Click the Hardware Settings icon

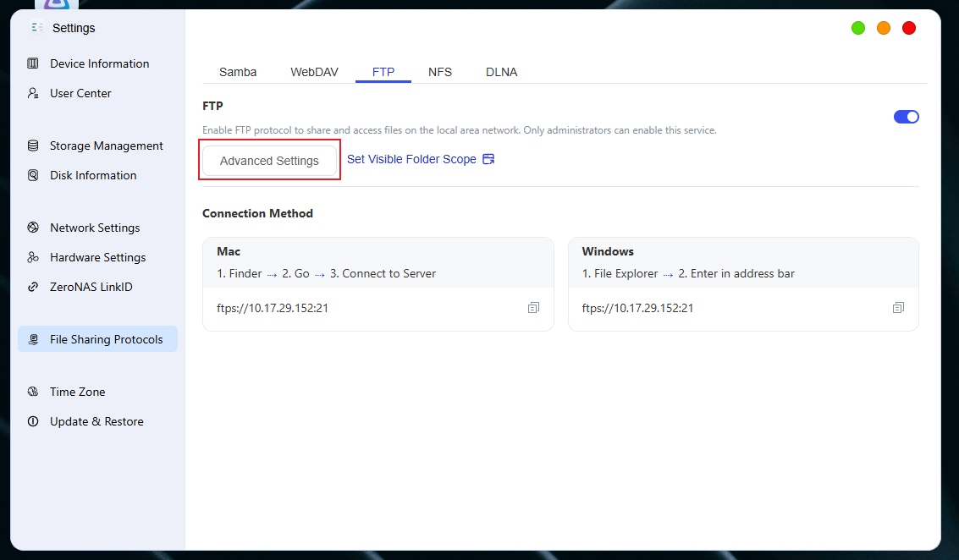(33, 257)
